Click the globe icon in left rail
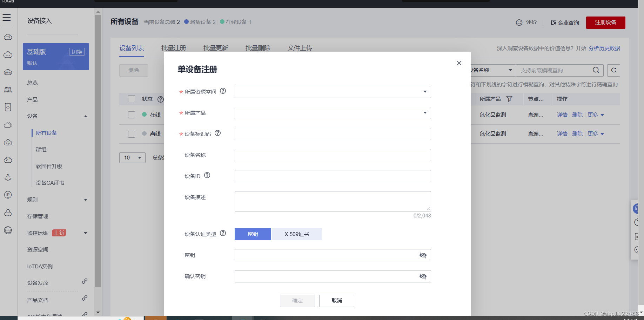 [x=8, y=230]
